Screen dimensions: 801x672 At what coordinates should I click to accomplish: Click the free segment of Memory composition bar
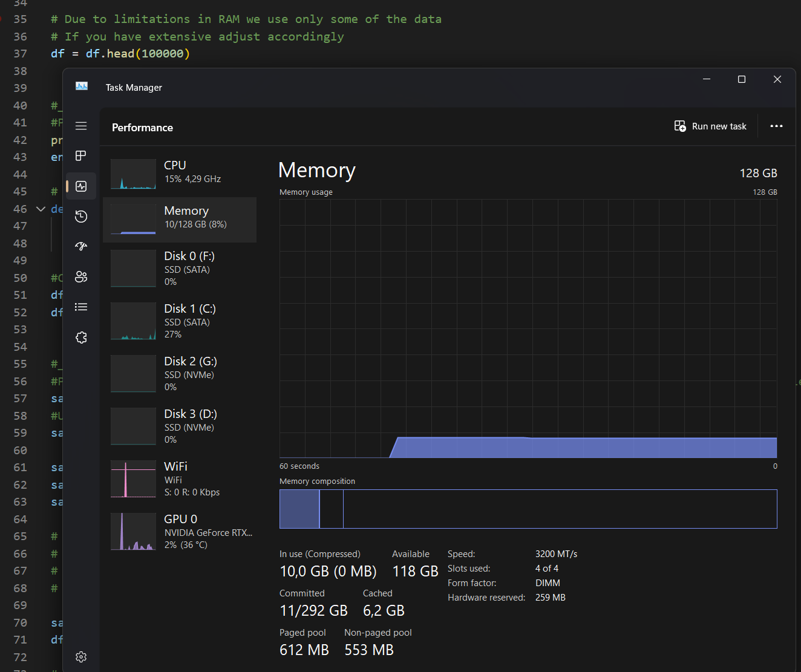[x=560, y=509]
